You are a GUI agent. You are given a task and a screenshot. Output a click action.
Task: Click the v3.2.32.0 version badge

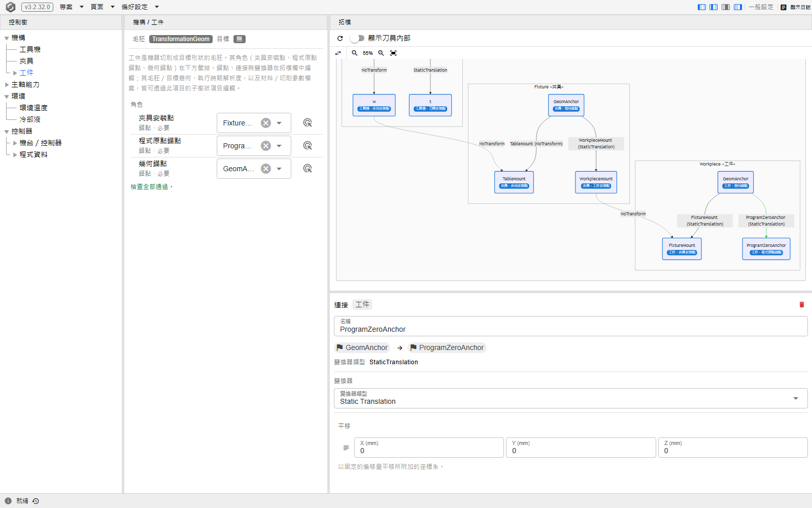[38, 7]
